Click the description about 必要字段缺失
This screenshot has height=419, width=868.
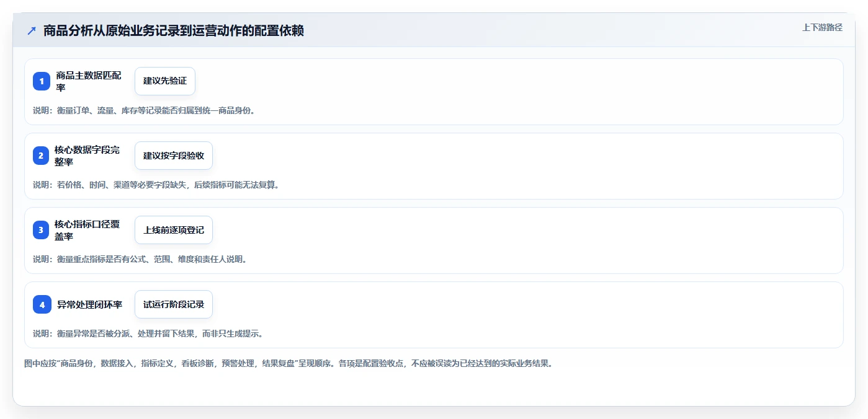pyautogui.click(x=156, y=185)
